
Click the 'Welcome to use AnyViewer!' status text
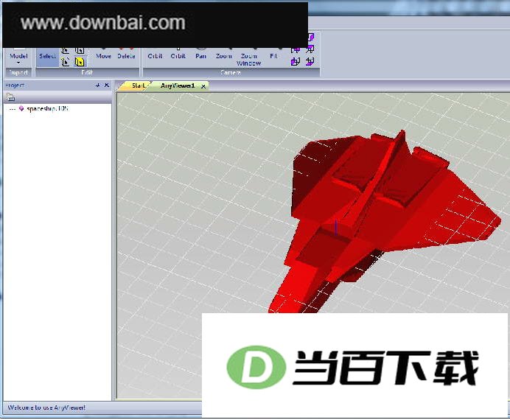[46, 407]
